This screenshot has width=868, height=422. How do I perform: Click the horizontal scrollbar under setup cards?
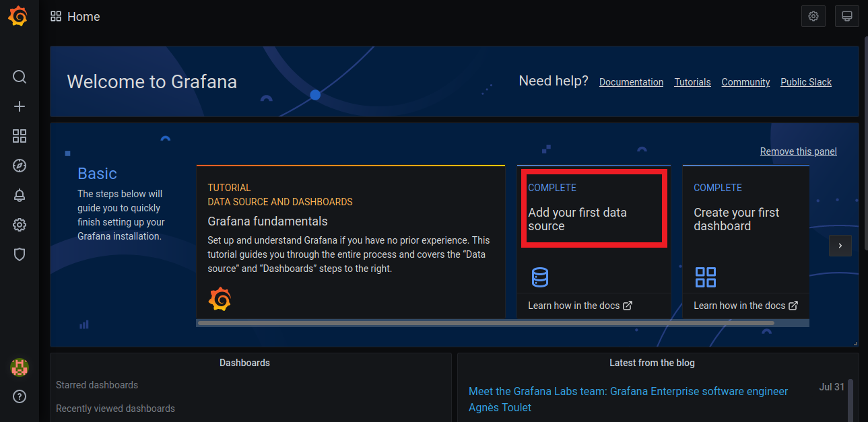(486, 323)
